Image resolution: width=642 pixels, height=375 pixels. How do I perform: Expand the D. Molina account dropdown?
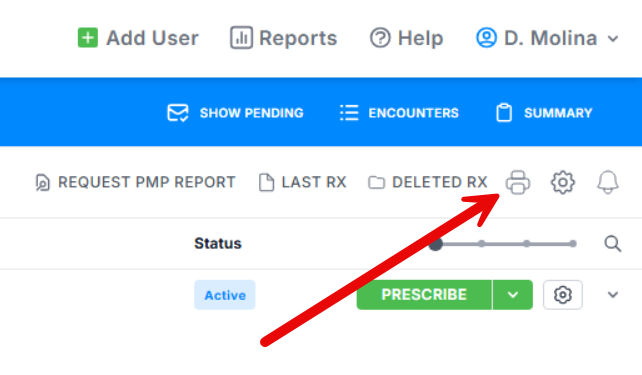tap(613, 38)
